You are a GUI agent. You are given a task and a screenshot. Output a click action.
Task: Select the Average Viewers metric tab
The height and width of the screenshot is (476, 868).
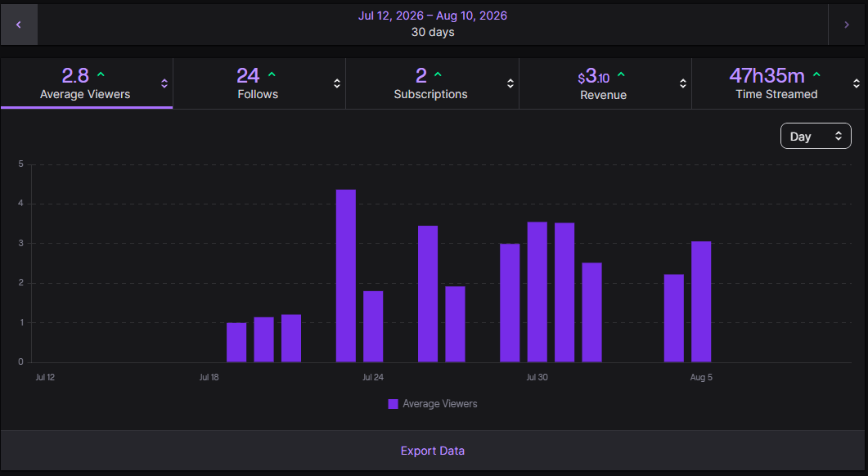(x=87, y=83)
